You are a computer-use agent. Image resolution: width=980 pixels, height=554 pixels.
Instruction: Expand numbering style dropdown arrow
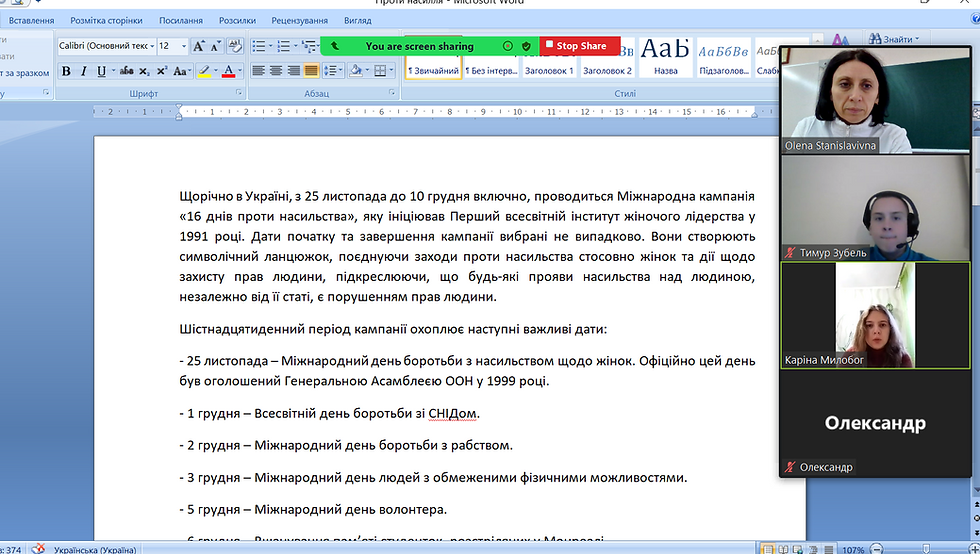tap(296, 46)
